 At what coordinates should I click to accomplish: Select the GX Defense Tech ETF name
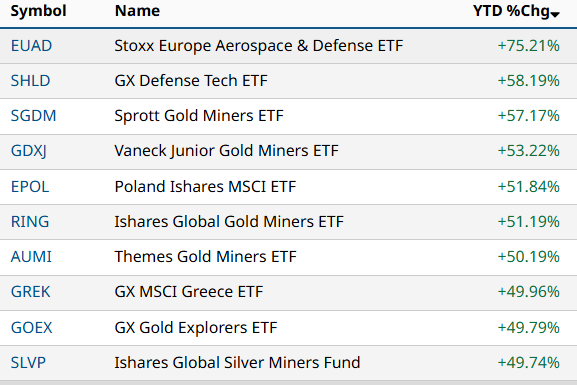click(x=191, y=81)
